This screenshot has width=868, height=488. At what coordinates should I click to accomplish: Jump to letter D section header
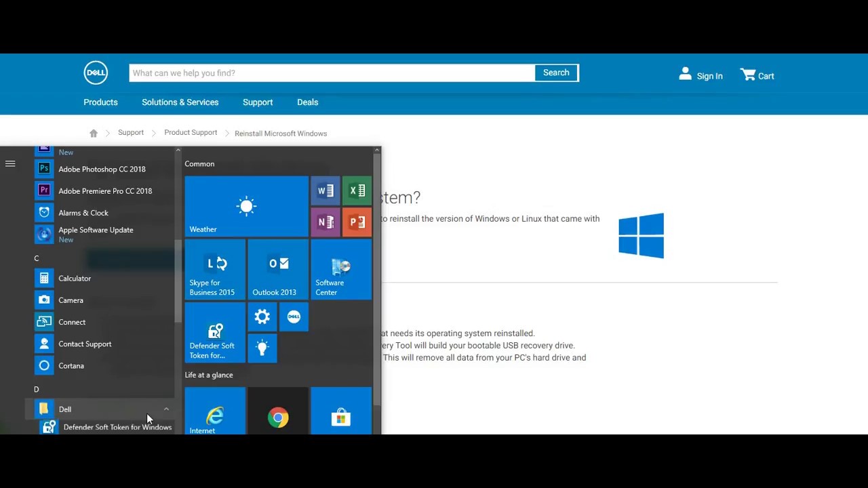[37, 389]
